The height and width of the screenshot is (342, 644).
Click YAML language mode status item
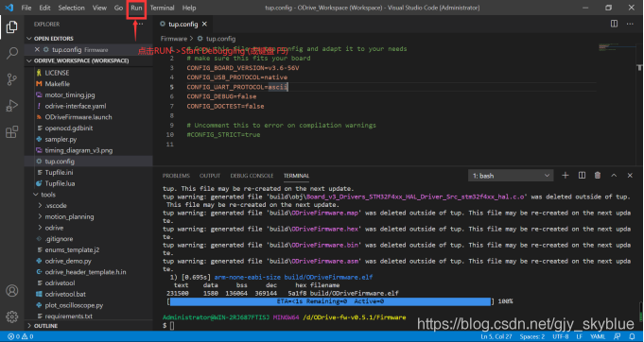coord(598,336)
